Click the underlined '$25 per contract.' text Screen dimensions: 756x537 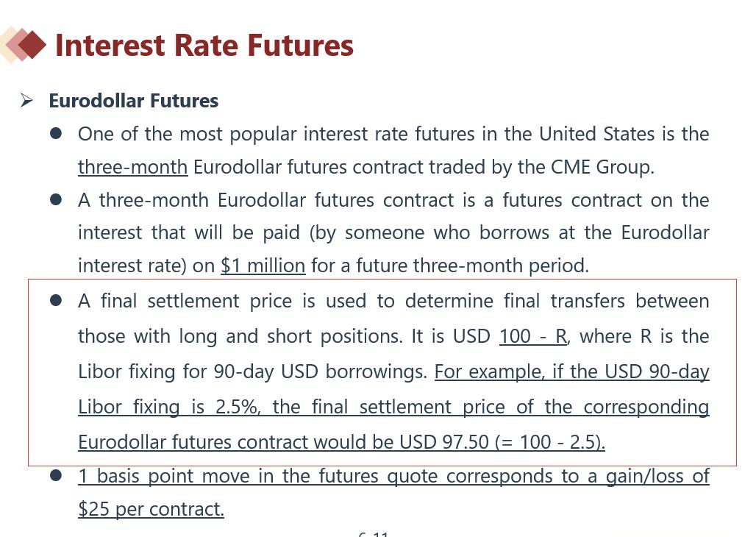(151, 509)
